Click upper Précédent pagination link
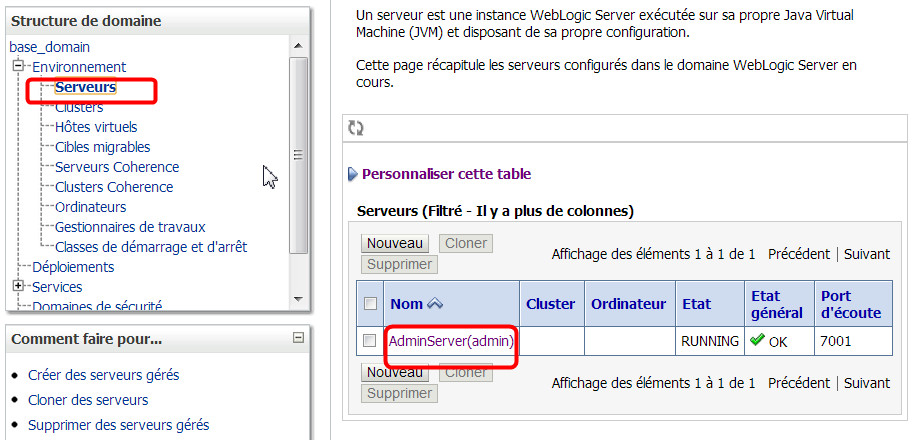The height and width of the screenshot is (440, 914). (x=799, y=254)
